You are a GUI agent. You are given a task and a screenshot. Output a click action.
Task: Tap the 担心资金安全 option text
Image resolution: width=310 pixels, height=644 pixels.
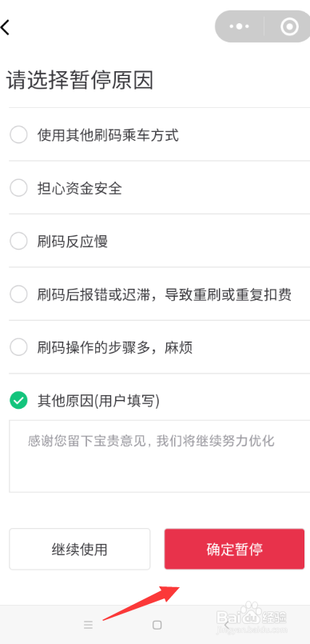pyautogui.click(x=80, y=189)
